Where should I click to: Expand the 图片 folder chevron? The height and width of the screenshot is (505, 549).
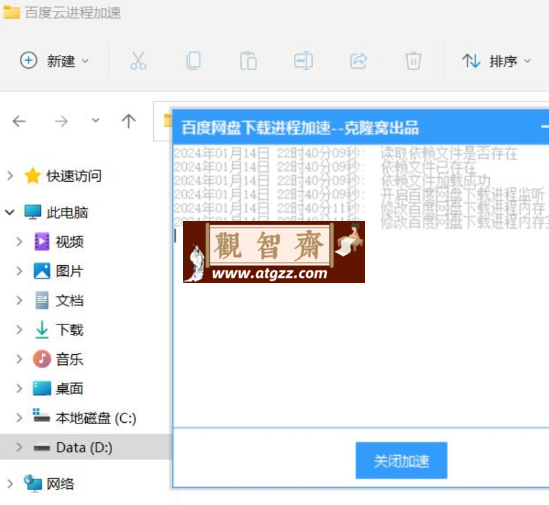pos(19,271)
